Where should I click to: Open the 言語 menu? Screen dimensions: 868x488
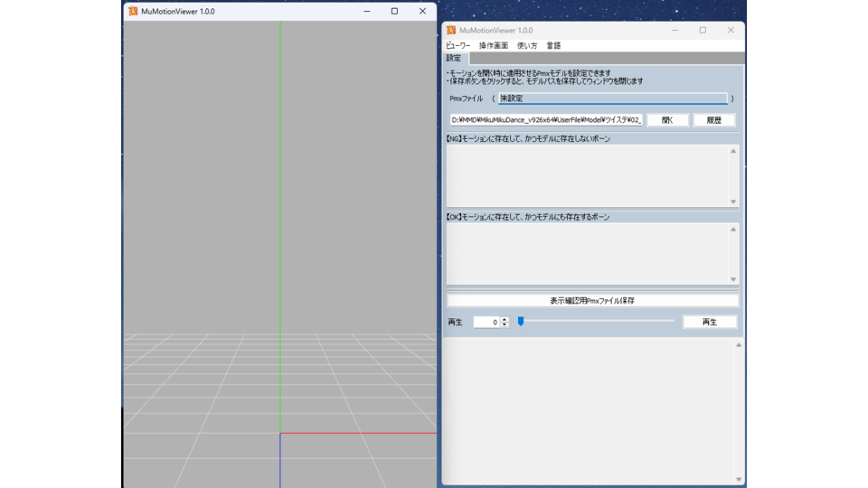point(553,45)
